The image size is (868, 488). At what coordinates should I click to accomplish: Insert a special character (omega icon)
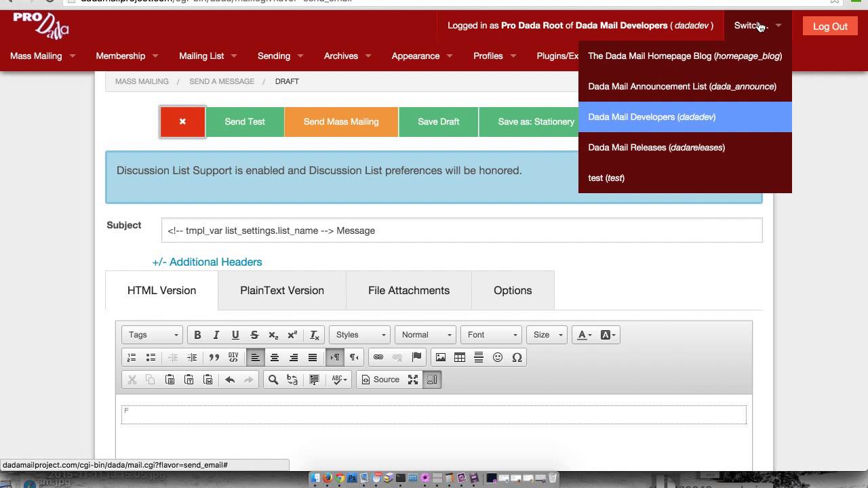517,357
